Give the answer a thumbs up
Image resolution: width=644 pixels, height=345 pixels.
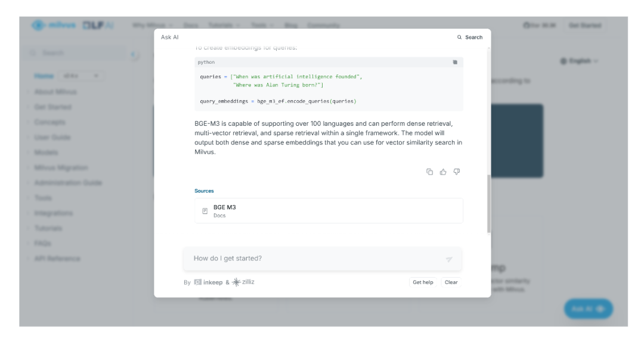(x=443, y=172)
